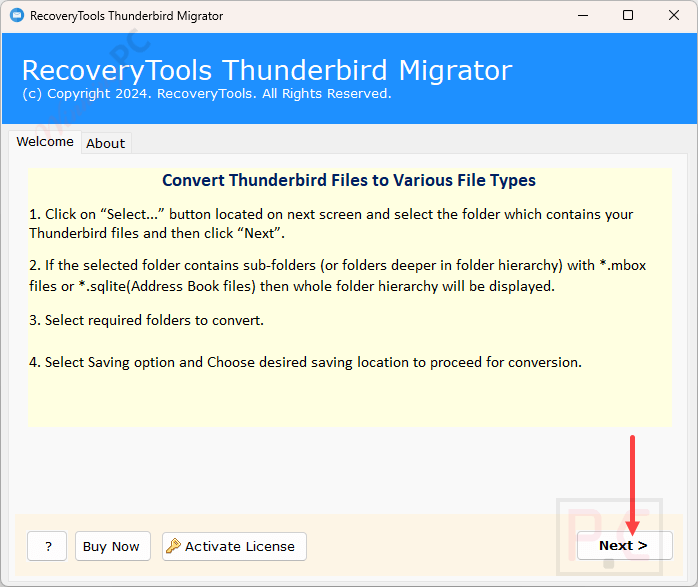698x587 pixels.
Task: Switch to the About tab
Action: pos(106,143)
